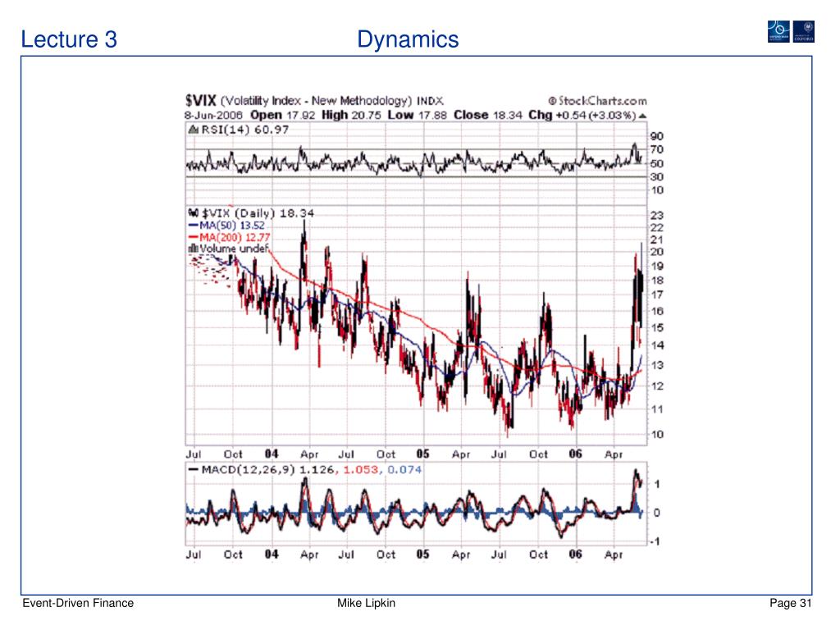This screenshot has width=840, height=630.
Task: Click the '23' price axis label
Action: click(x=657, y=216)
